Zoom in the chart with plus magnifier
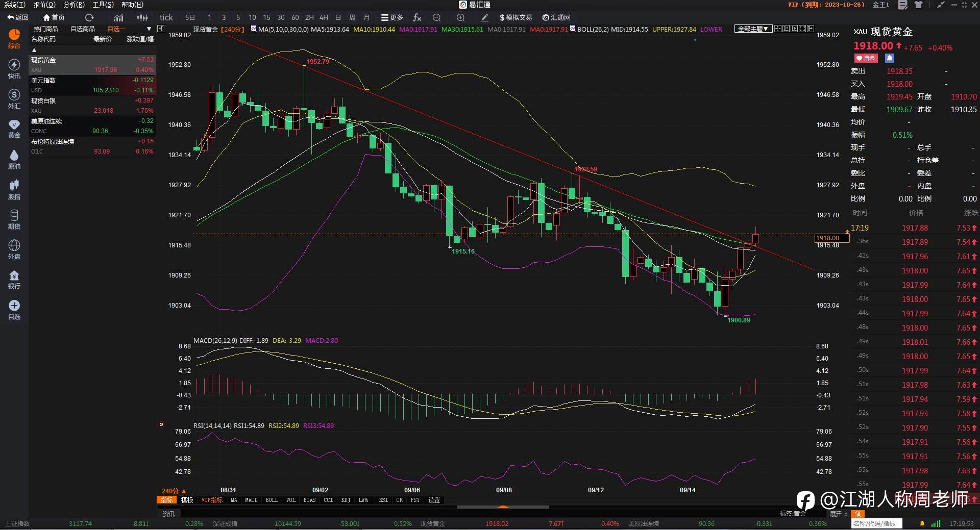The width and height of the screenshot is (980, 530). [x=460, y=17]
